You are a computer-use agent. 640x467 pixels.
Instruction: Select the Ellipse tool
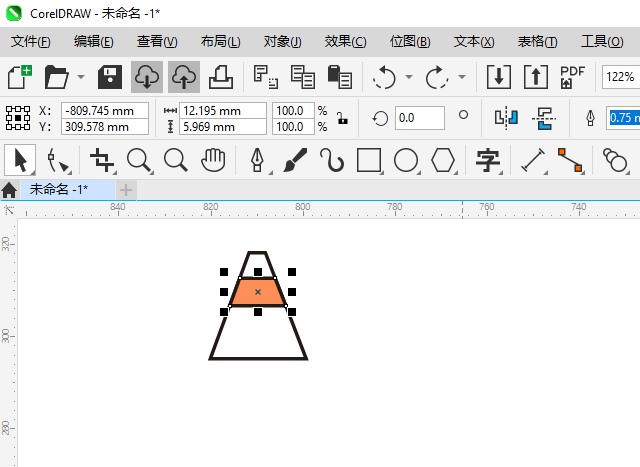click(x=406, y=160)
